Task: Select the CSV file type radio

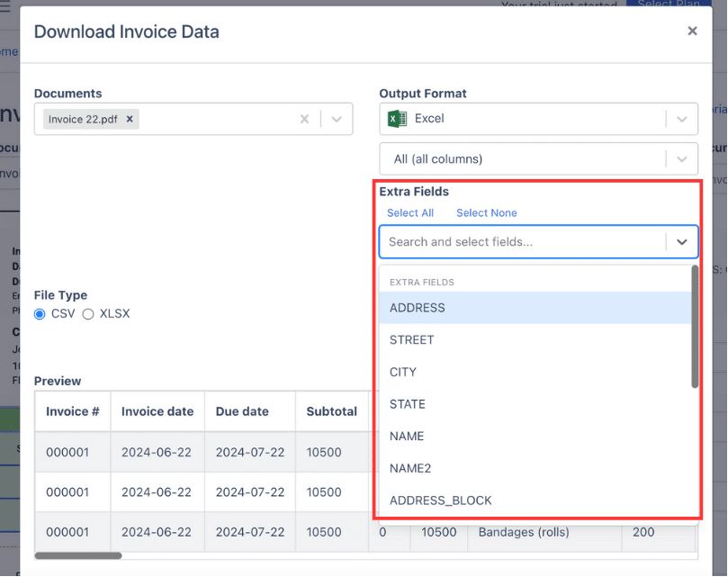Action: coord(40,314)
